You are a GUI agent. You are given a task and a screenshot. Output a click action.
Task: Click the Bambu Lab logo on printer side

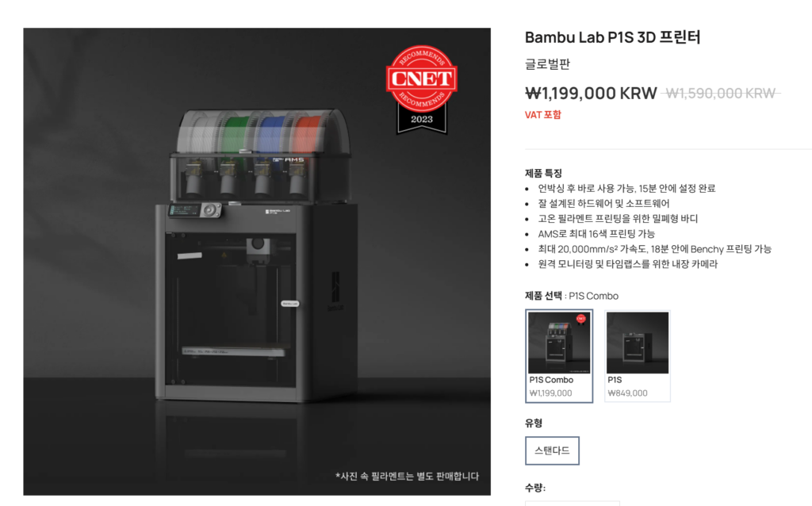(x=335, y=290)
